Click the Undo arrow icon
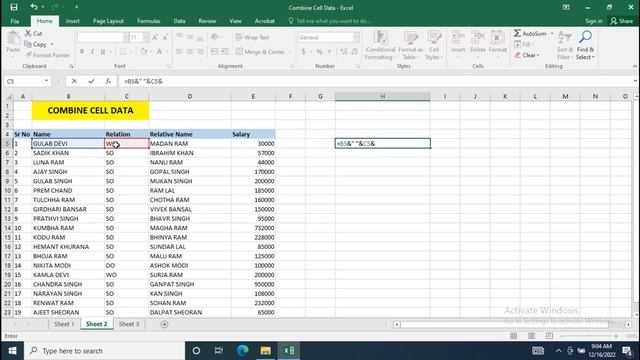Image resolution: width=640 pixels, height=360 pixels. click(34, 7)
